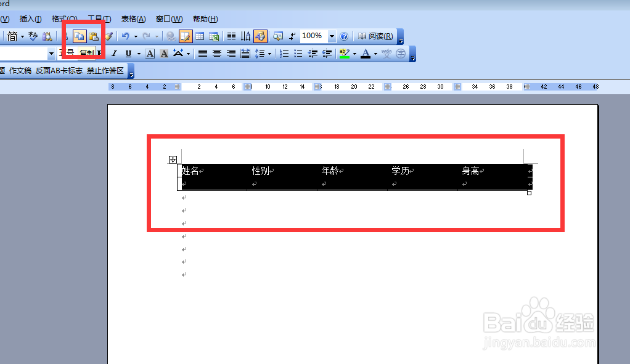Open Formatting toolbar options after 字 icon
Viewport: 630px width, 364px height.
tap(412, 54)
